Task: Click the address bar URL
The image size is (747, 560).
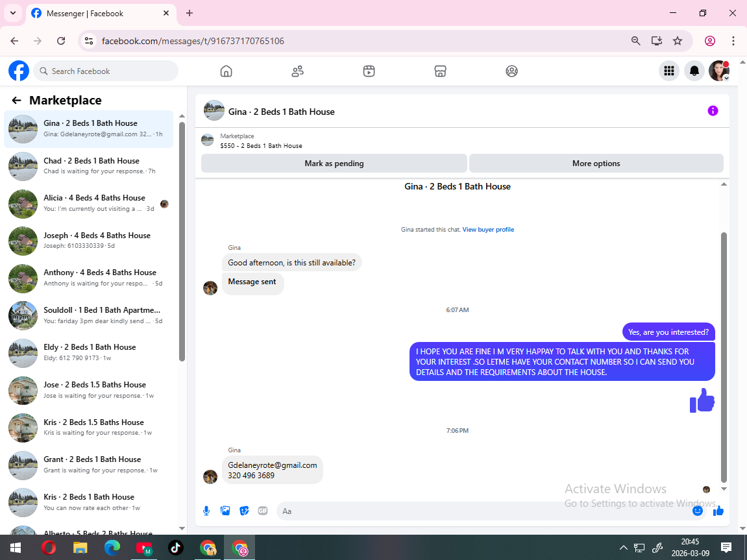Action: pyautogui.click(x=193, y=41)
